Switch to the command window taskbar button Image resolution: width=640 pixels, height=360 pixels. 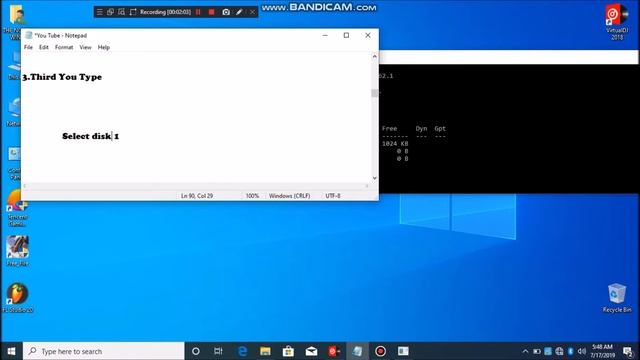click(x=403, y=351)
